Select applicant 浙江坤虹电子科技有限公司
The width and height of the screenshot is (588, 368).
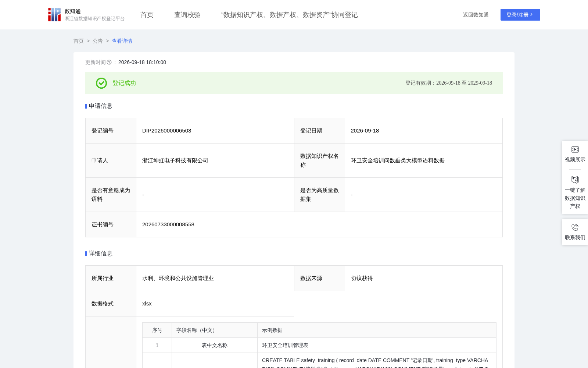pos(175,160)
